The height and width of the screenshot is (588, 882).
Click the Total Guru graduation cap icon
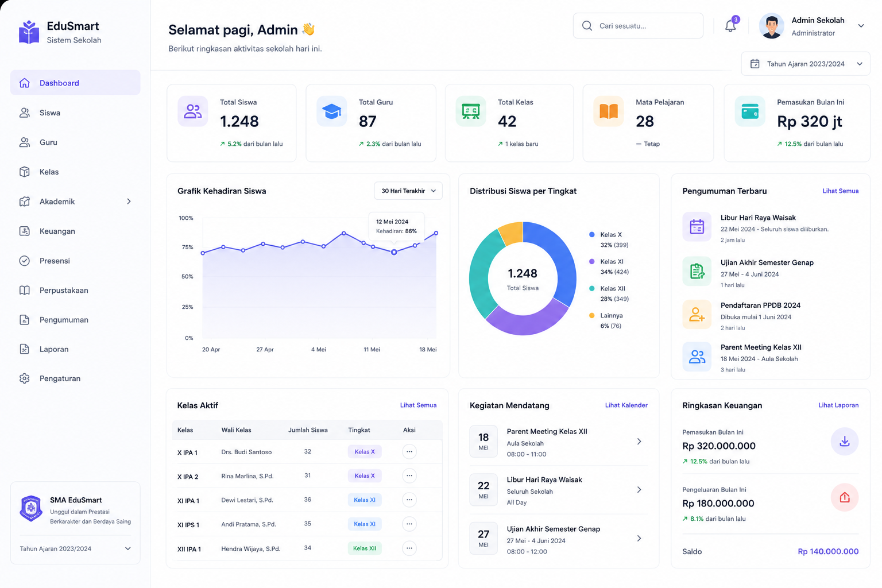[332, 111]
